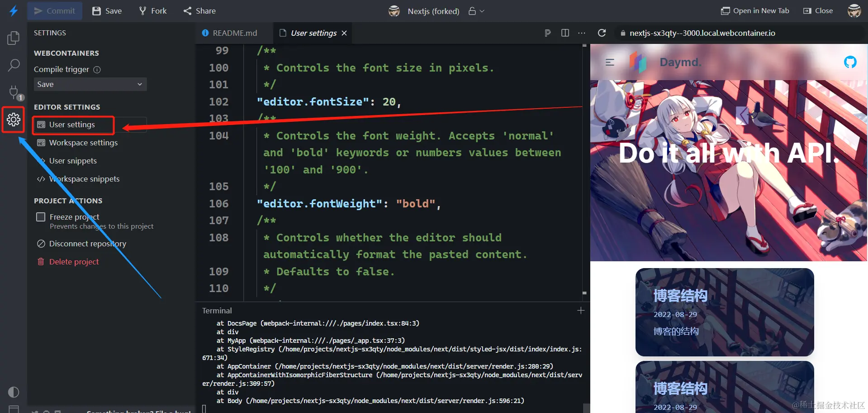868x413 pixels.
Task: Close the preview panel
Action: coord(818,11)
